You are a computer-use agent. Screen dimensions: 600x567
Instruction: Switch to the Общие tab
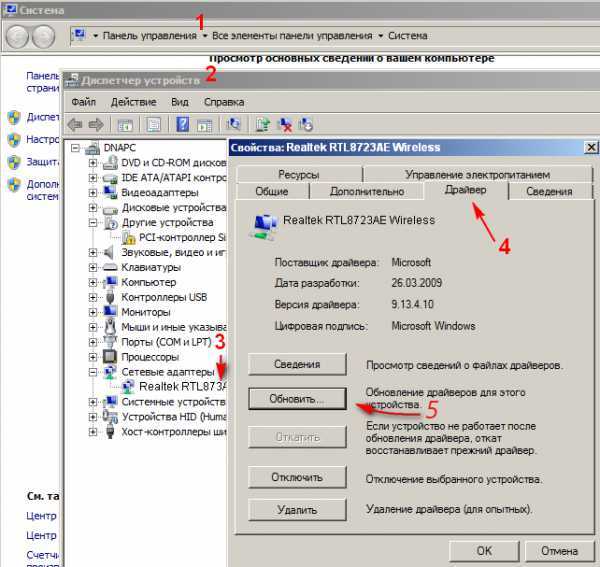pyautogui.click(x=272, y=191)
